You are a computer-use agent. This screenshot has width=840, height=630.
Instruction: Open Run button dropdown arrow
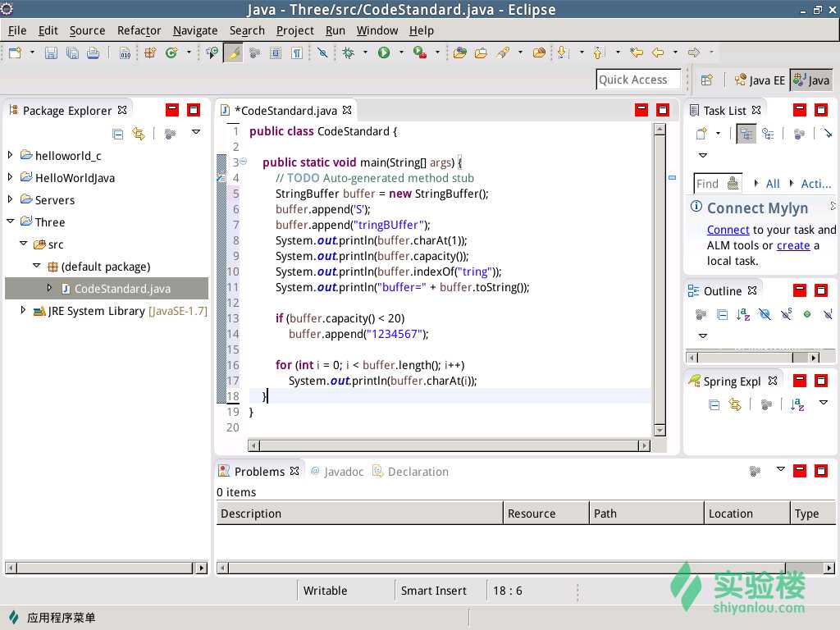(401, 52)
